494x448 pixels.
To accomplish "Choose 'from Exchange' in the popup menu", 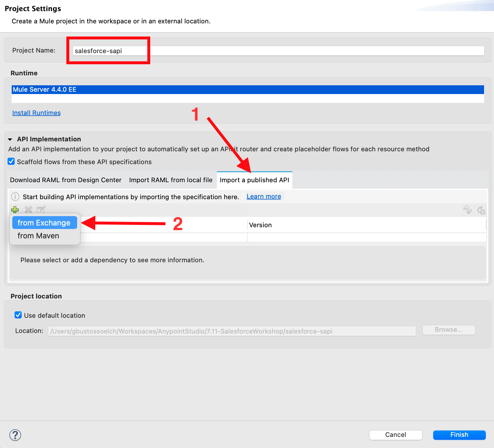I will click(x=44, y=223).
